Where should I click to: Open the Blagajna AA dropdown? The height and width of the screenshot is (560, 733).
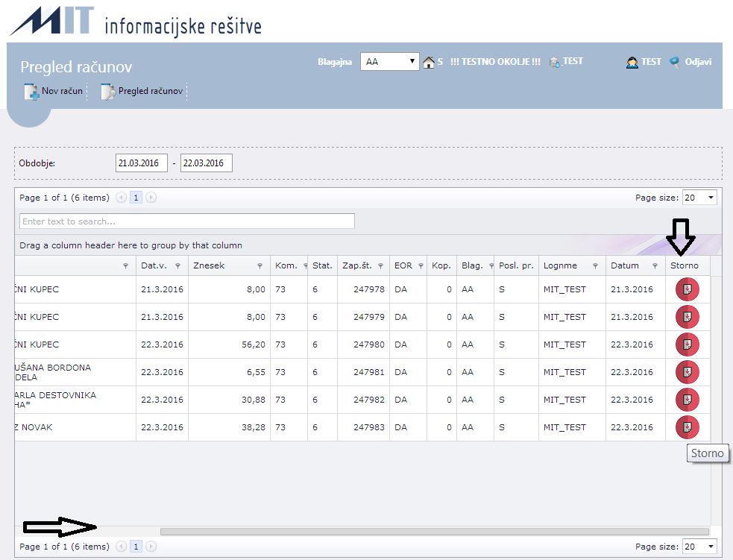[x=389, y=62]
